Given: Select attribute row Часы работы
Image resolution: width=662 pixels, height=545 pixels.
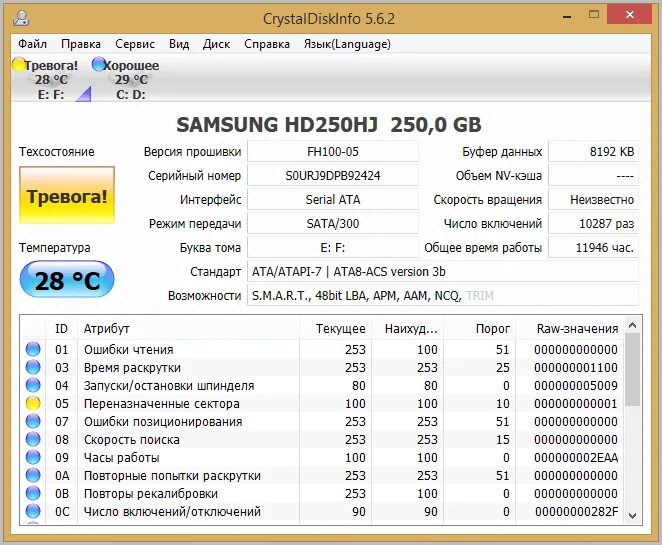Looking at the screenshot, I should point(323,457).
